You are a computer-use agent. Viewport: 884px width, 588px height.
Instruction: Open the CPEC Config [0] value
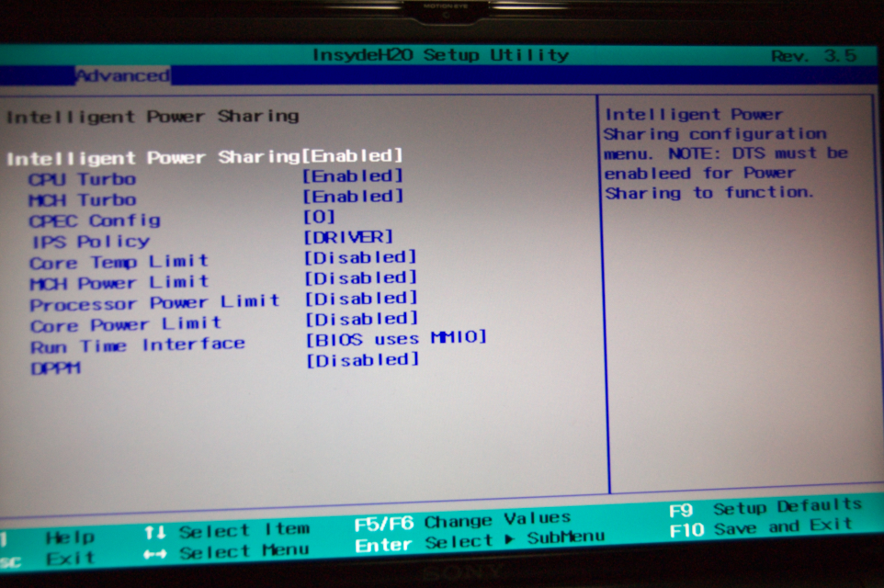[320, 217]
